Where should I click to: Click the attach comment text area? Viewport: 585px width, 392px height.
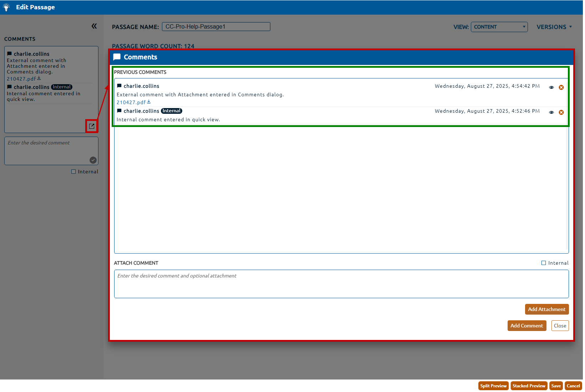(341, 284)
